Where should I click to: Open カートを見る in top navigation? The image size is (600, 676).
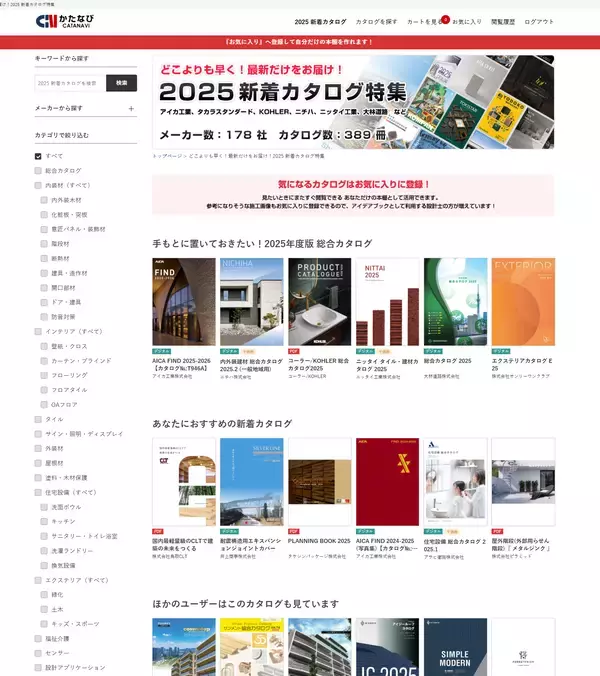(x=424, y=22)
